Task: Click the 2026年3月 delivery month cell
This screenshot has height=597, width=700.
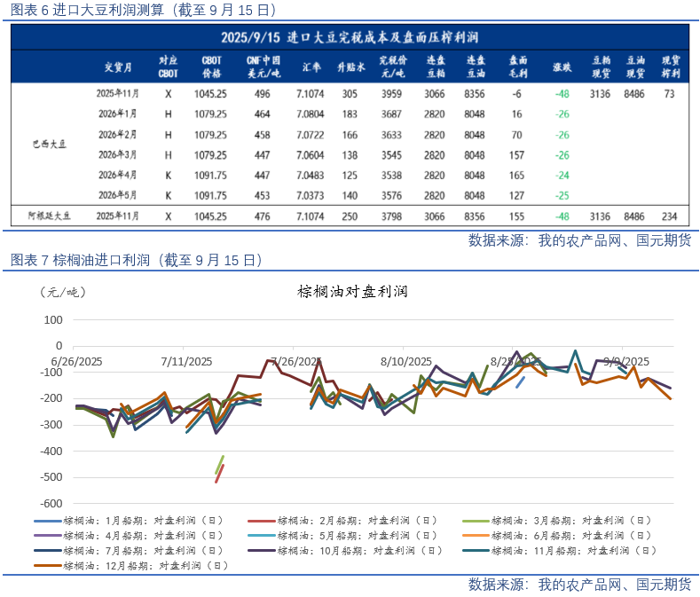Action: click(x=117, y=154)
